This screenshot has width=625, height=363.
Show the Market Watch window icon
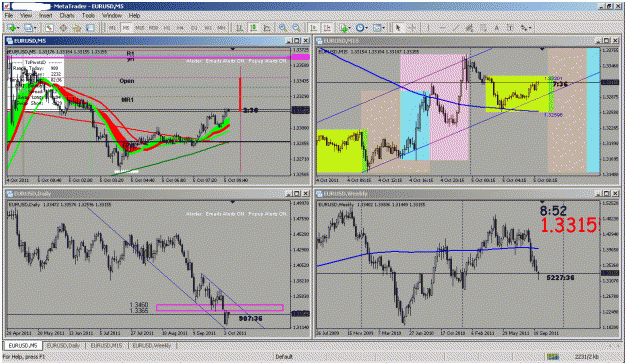pyautogui.click(x=49, y=27)
